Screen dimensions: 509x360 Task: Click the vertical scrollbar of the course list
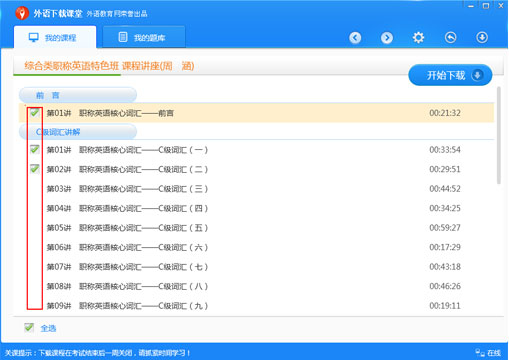pyautogui.click(x=499, y=135)
